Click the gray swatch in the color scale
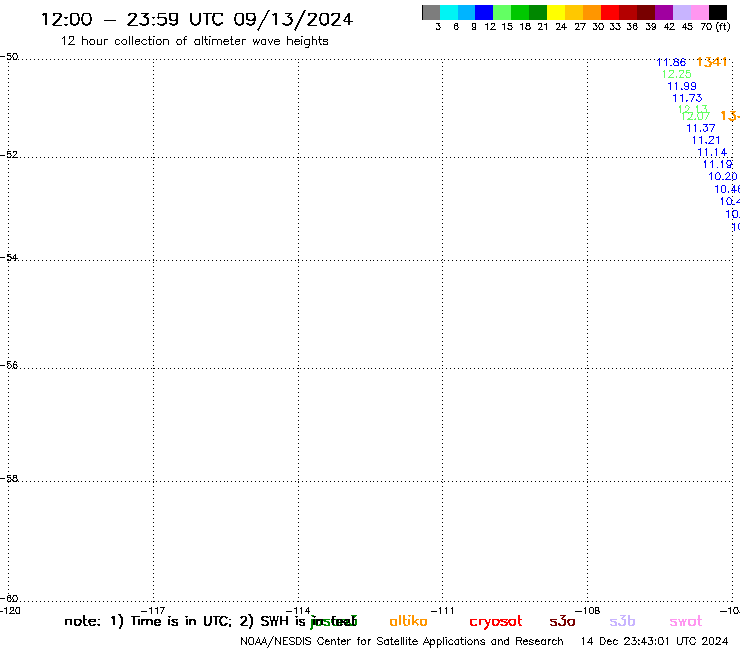This screenshot has width=740, height=650. pyautogui.click(x=431, y=12)
